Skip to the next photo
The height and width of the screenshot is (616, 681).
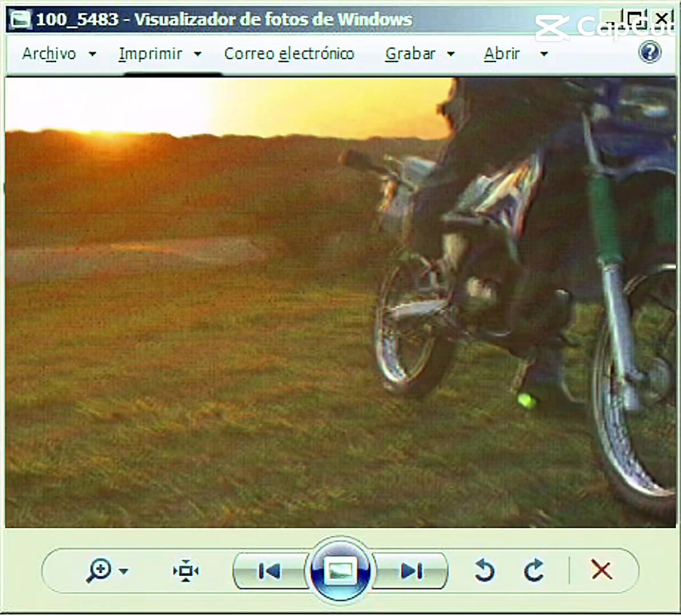[411, 571]
